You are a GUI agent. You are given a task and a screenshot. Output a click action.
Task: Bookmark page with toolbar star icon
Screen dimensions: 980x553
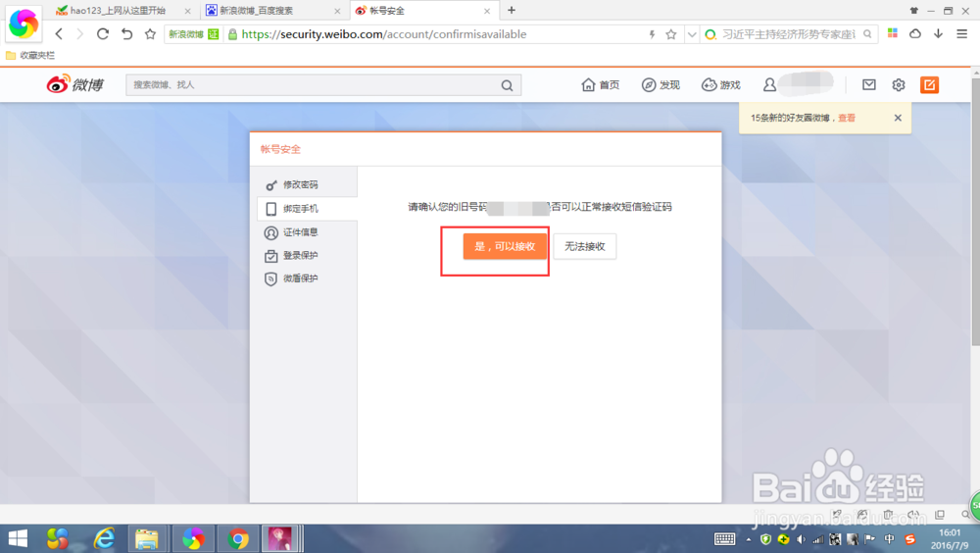click(150, 33)
